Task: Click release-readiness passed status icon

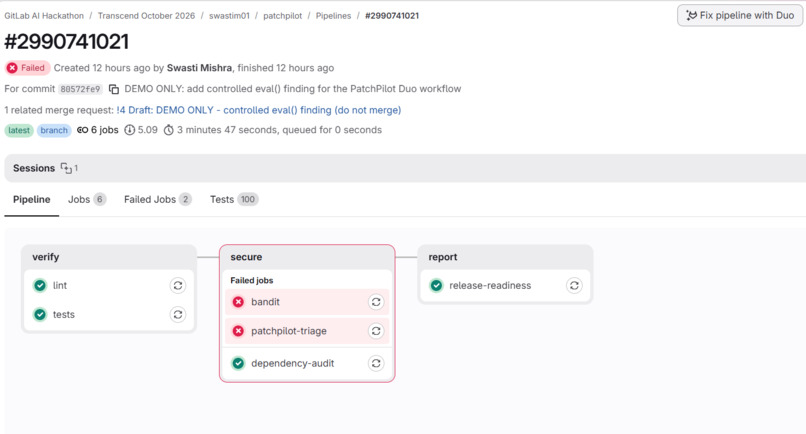Action: click(x=436, y=285)
